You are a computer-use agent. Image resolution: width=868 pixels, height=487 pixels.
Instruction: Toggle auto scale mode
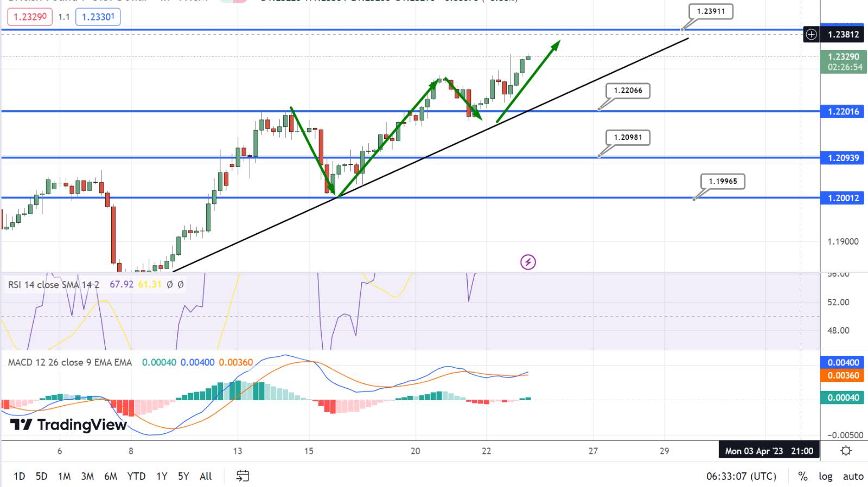coord(853,476)
